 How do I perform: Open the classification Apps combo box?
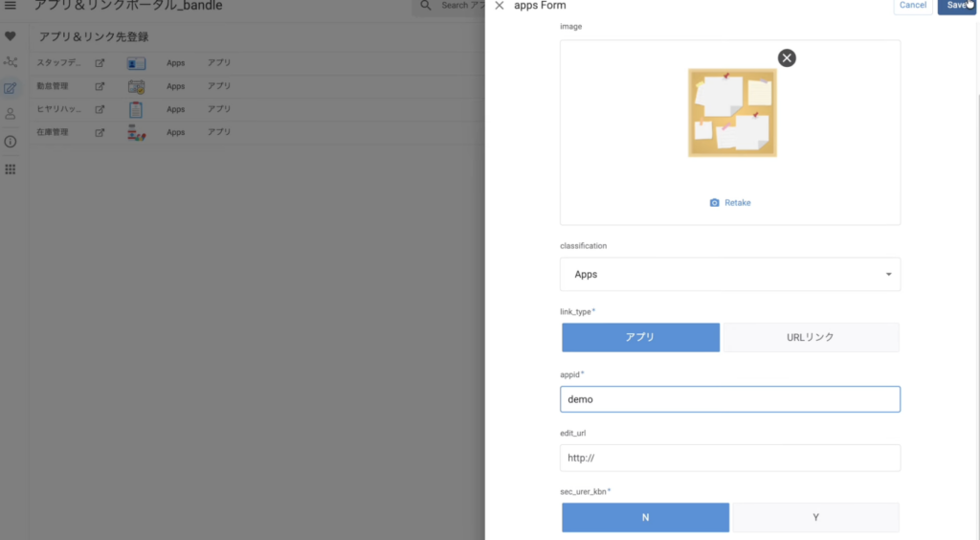pyautogui.click(x=718, y=275)
